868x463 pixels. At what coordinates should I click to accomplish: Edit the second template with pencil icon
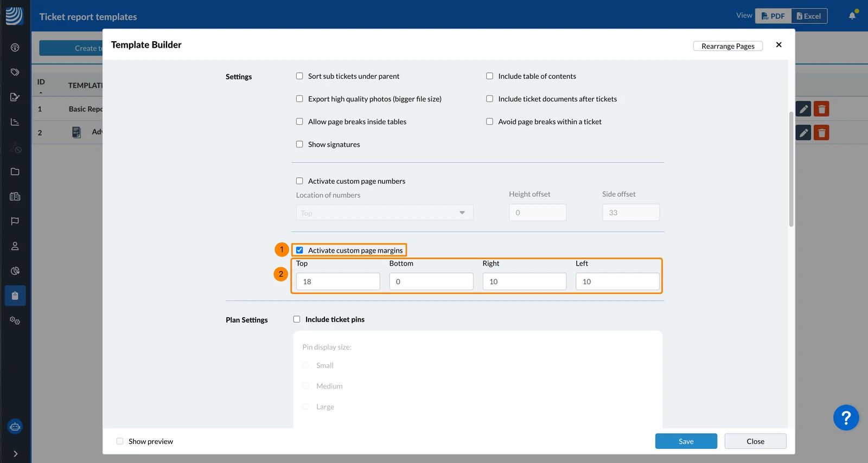click(803, 133)
